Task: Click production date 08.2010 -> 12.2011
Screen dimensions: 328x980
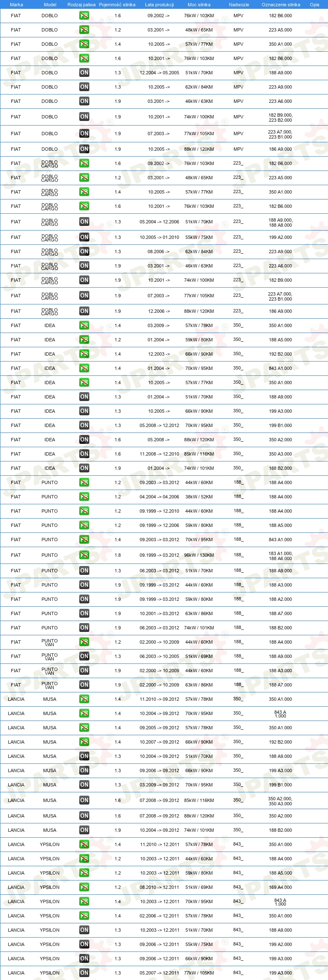Action: pyautogui.click(x=159, y=887)
